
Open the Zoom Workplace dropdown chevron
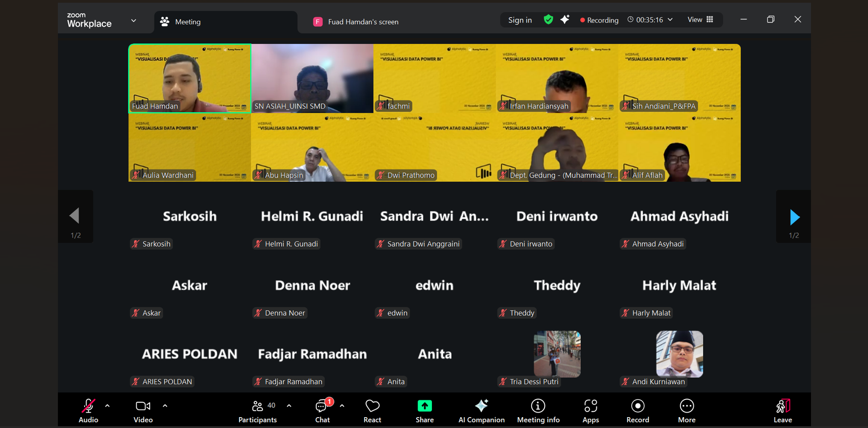[x=133, y=21]
